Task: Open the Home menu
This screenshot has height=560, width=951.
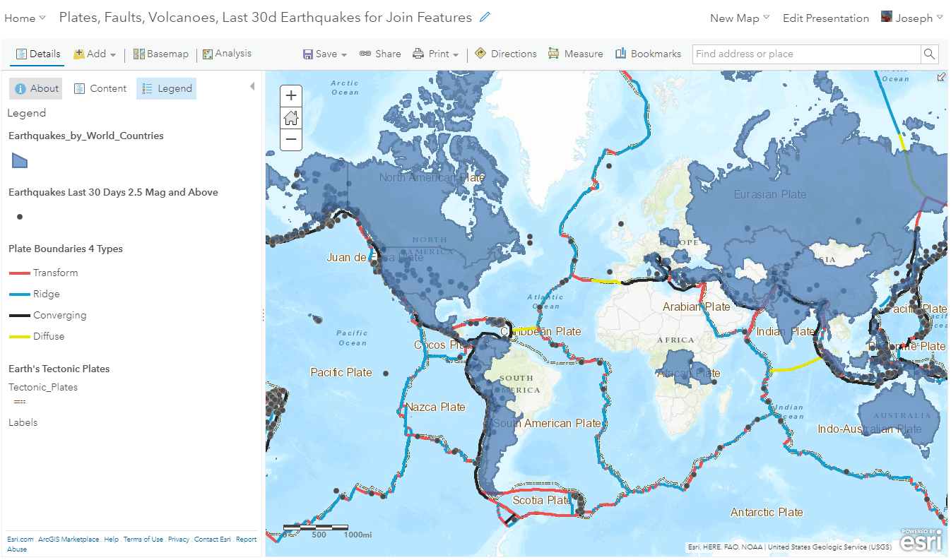Action: click(x=25, y=18)
